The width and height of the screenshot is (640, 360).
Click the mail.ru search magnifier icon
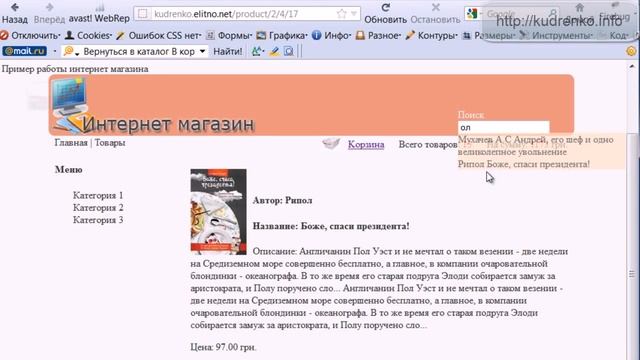coord(69,51)
